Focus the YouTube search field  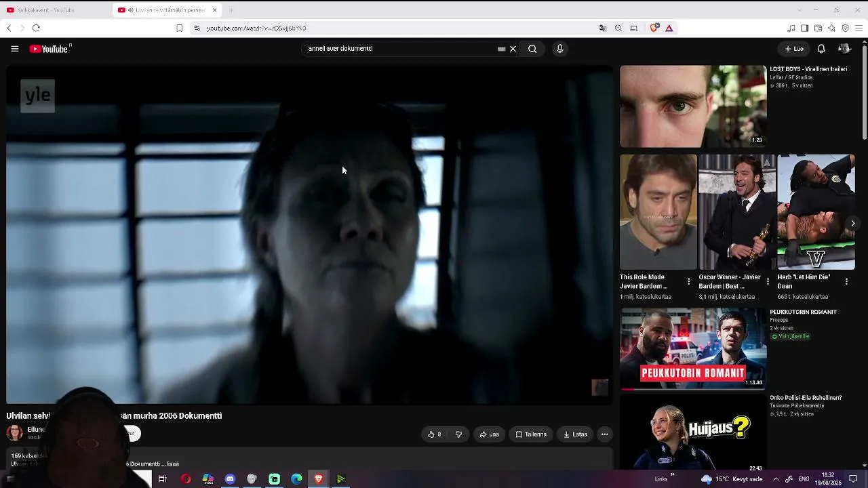click(x=400, y=49)
